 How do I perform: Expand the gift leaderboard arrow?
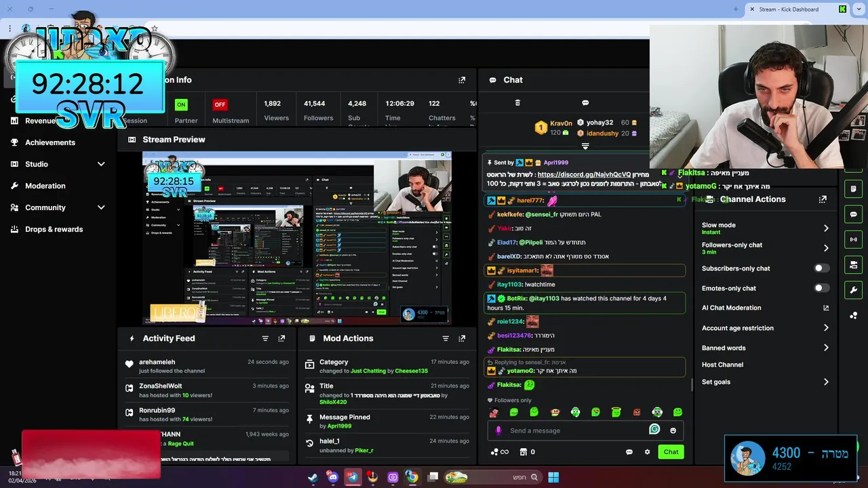click(585, 146)
